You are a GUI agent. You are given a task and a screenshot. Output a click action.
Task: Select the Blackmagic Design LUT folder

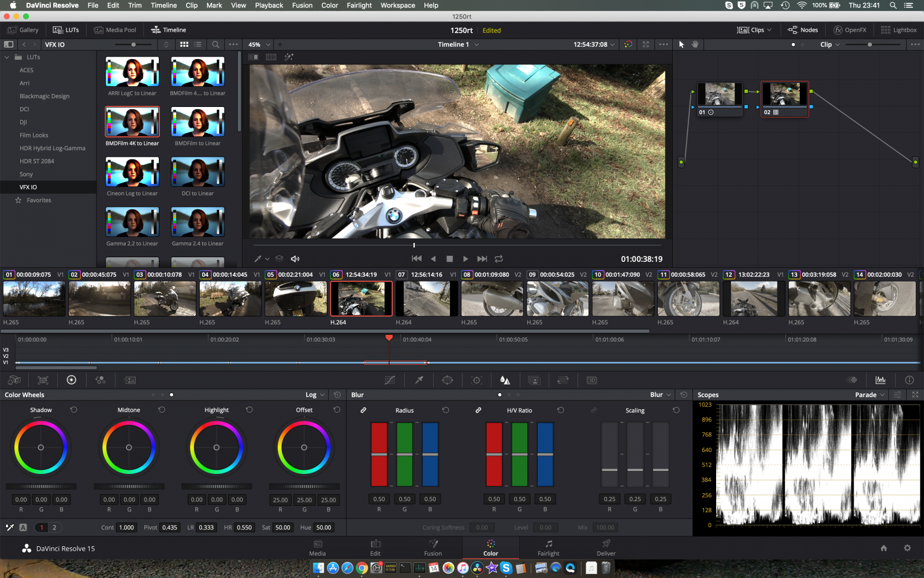[44, 96]
